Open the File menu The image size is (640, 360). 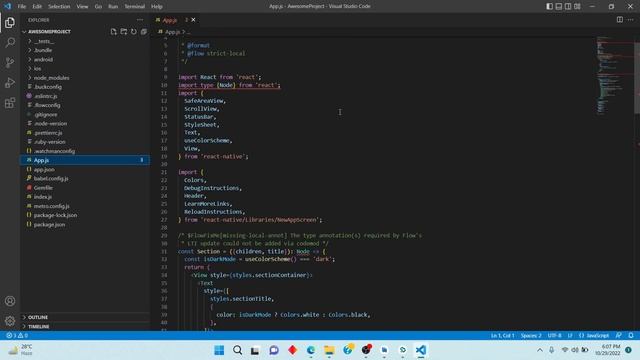pyautogui.click(x=22, y=7)
